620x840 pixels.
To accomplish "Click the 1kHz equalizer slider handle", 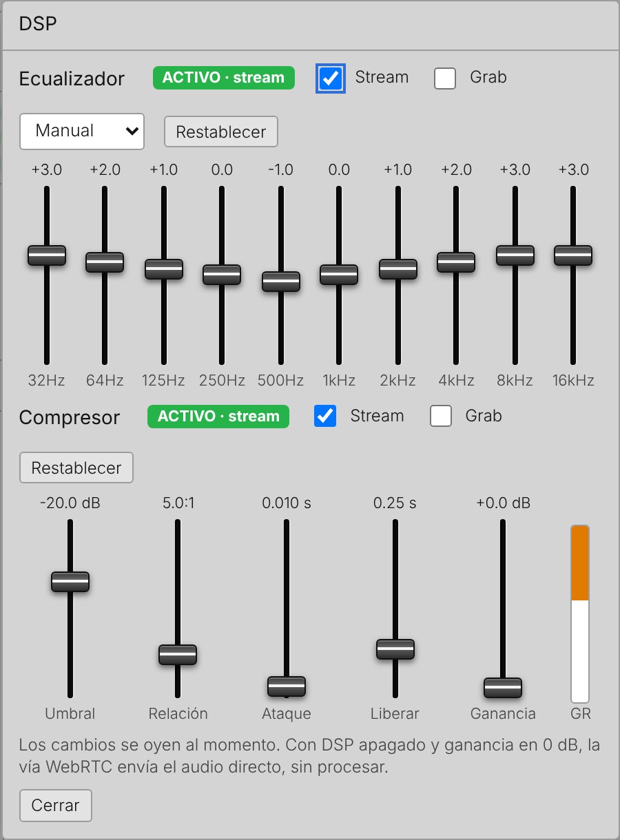I will click(339, 275).
